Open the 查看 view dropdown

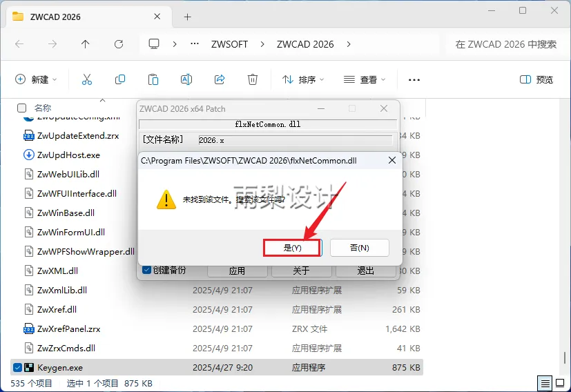point(364,79)
